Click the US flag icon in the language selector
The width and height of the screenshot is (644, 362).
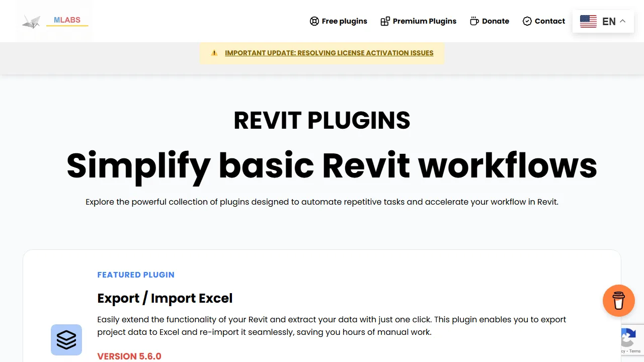pos(588,21)
